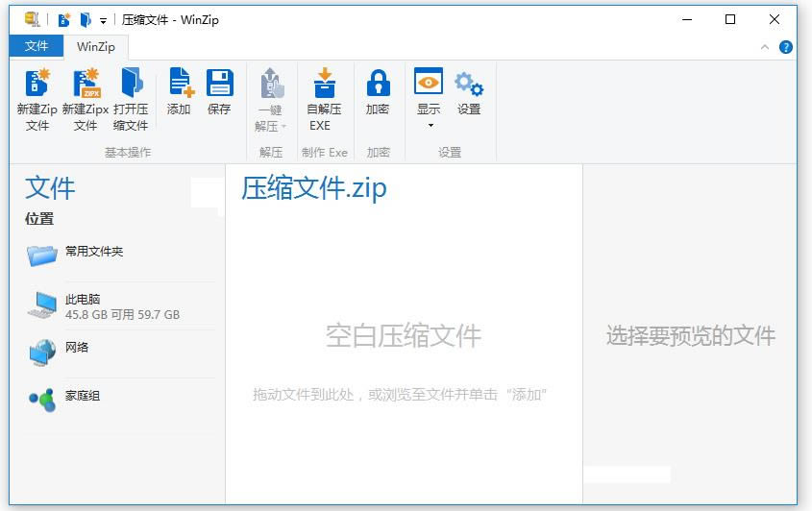Click the 制作 Exe group label
812x511 pixels.
click(325, 152)
